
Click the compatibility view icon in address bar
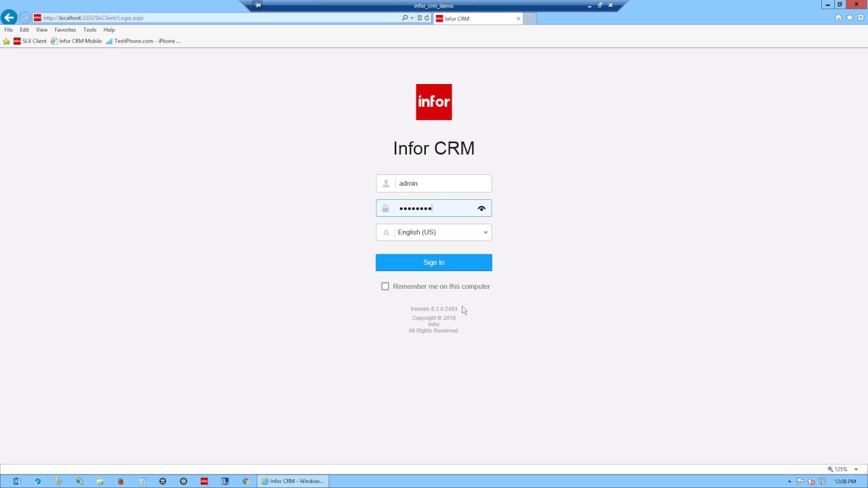420,18
